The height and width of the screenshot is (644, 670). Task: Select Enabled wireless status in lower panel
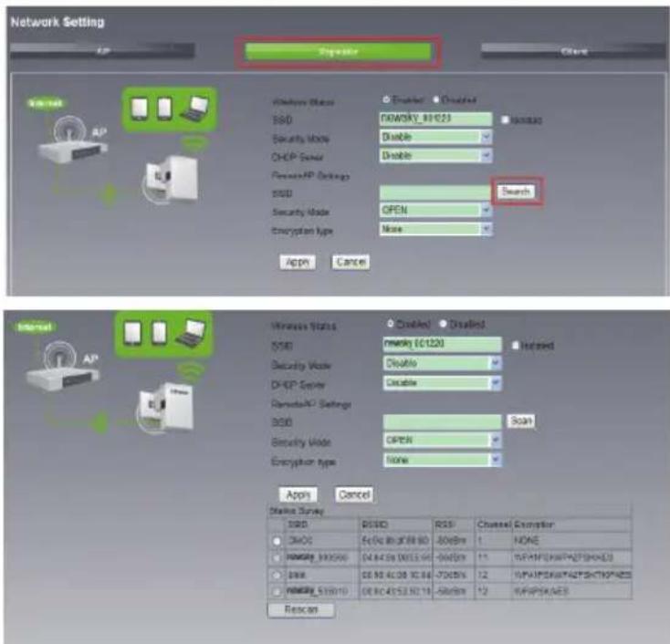pyautogui.click(x=390, y=324)
